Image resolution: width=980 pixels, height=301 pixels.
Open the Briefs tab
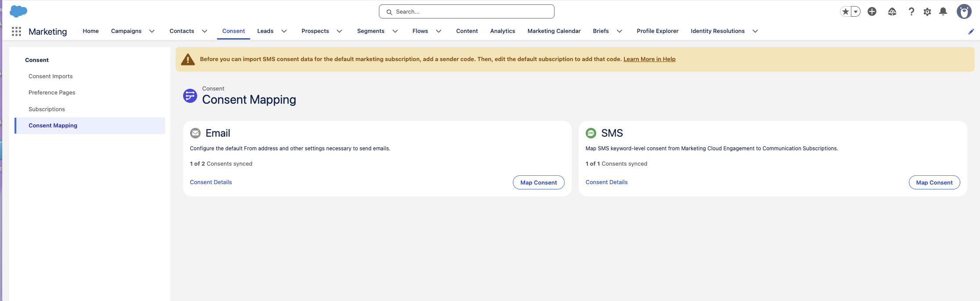[601, 31]
